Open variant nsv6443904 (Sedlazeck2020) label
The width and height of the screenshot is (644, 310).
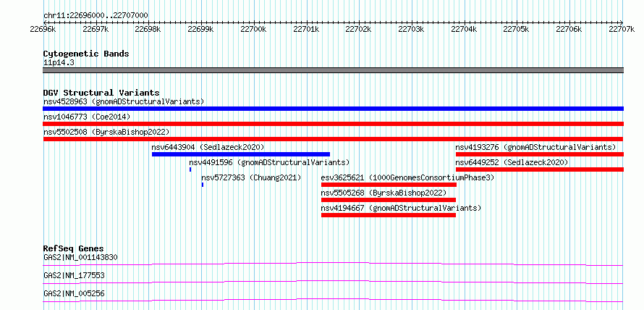coord(208,147)
